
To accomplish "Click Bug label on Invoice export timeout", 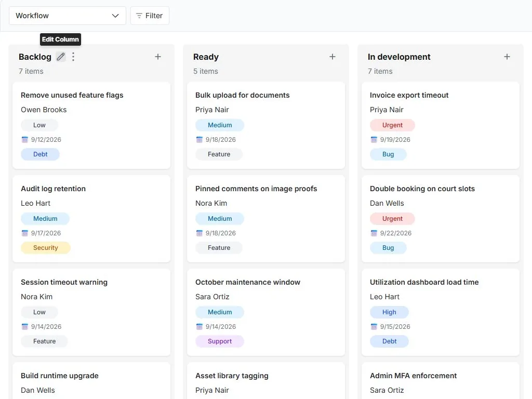I will point(388,154).
